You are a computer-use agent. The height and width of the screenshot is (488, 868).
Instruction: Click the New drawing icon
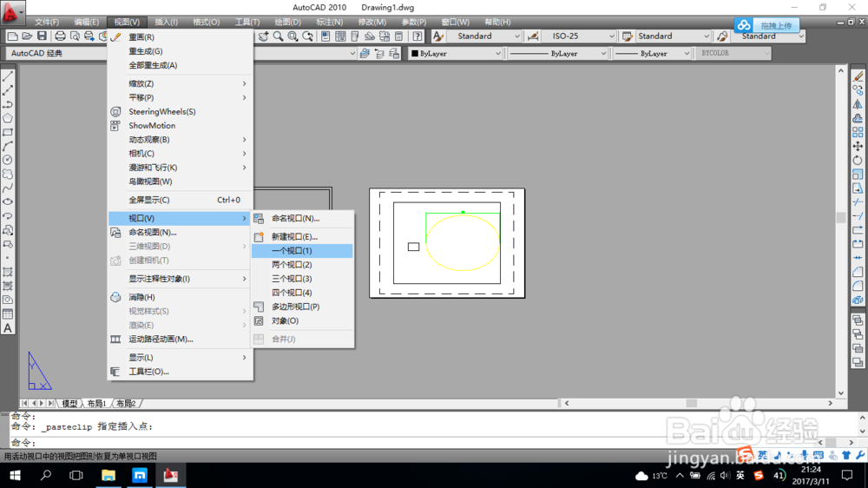[x=12, y=36]
